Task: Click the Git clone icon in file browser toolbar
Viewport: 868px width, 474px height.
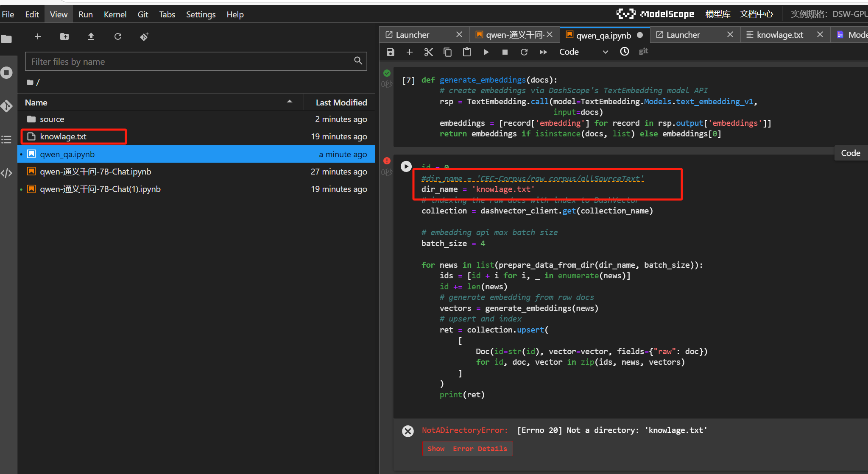Action: [144, 36]
